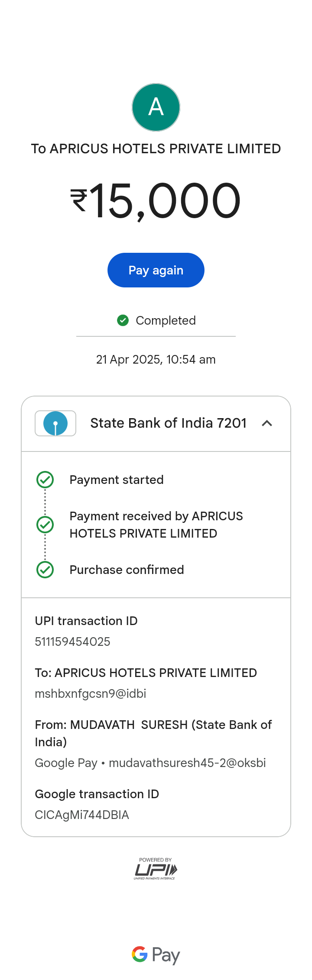Select the UPI transaction ID number

73,642
